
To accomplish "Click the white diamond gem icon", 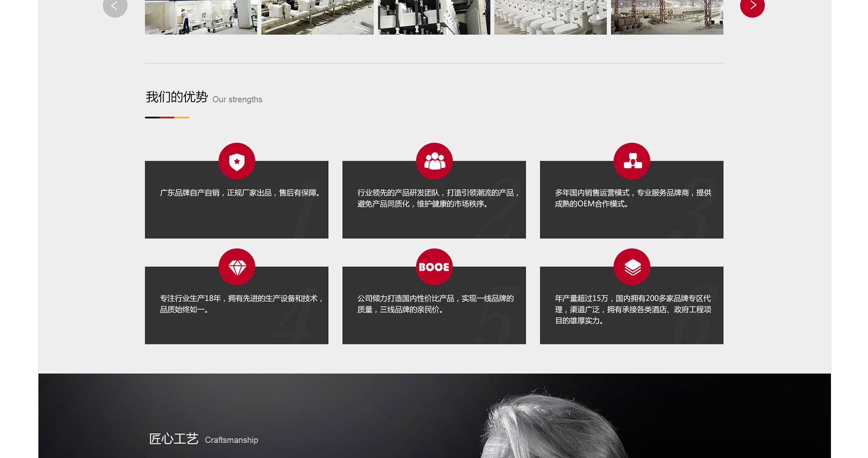I will tap(236, 267).
